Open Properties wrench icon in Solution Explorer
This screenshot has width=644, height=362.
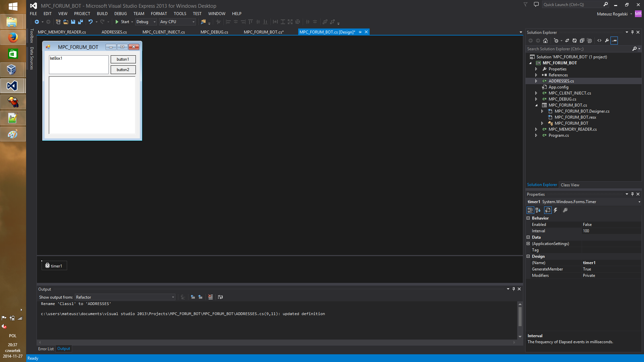pos(607,41)
